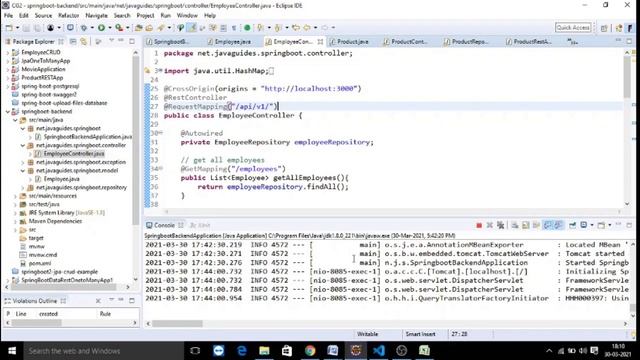Maximize the Package Explorer panel
The image size is (640, 360).
tap(131, 41)
